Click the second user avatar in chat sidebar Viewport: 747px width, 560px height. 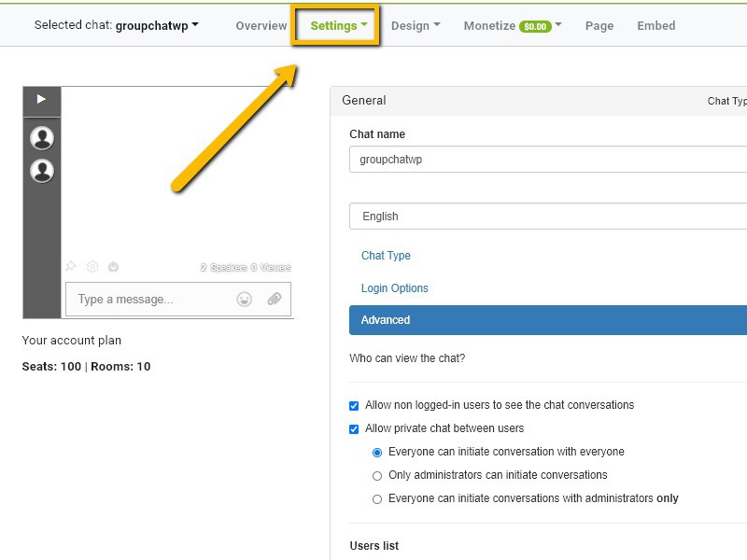click(42, 171)
